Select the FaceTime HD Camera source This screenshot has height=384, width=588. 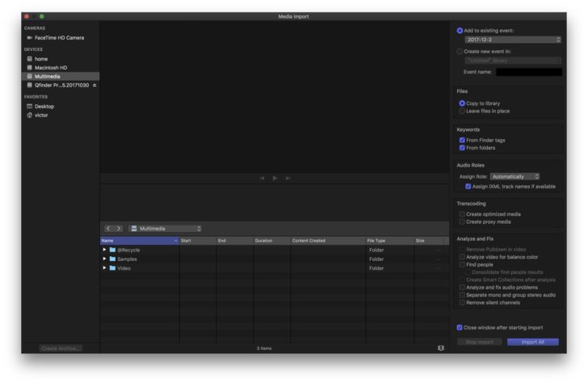coord(58,38)
